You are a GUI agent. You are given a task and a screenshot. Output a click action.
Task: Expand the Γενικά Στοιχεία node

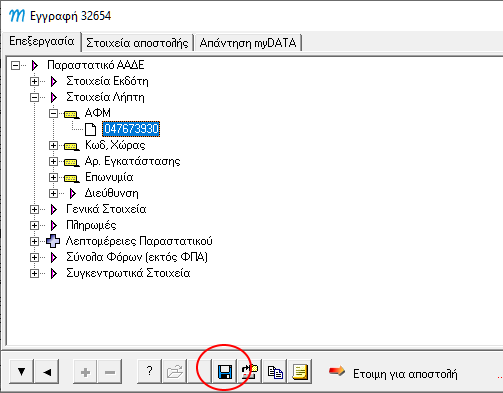(34, 209)
